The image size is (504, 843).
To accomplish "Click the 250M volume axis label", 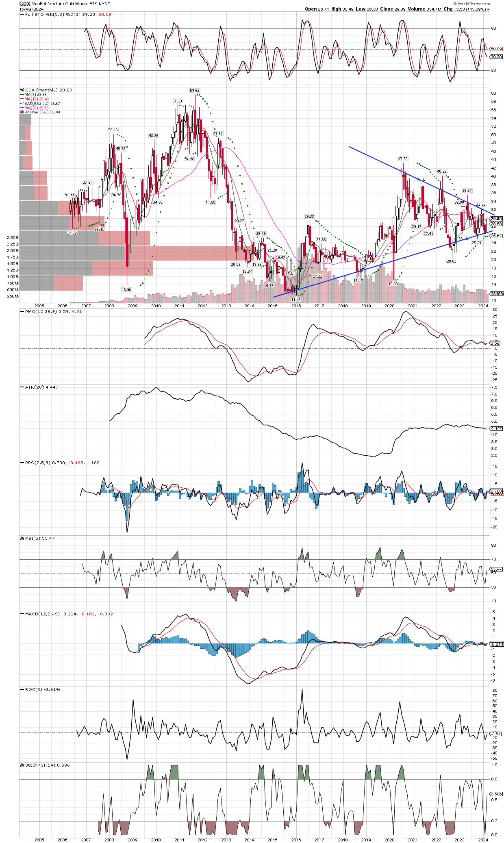I will click(x=13, y=296).
